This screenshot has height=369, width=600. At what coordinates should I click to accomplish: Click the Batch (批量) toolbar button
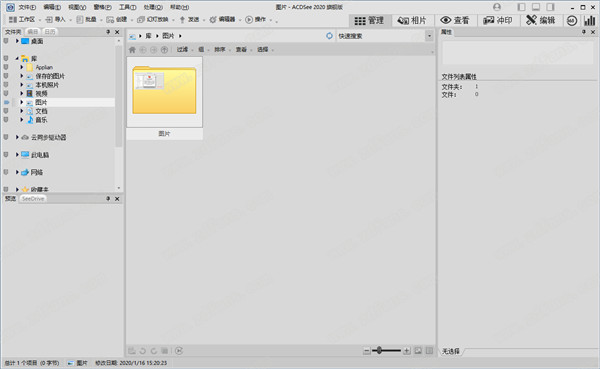point(89,20)
